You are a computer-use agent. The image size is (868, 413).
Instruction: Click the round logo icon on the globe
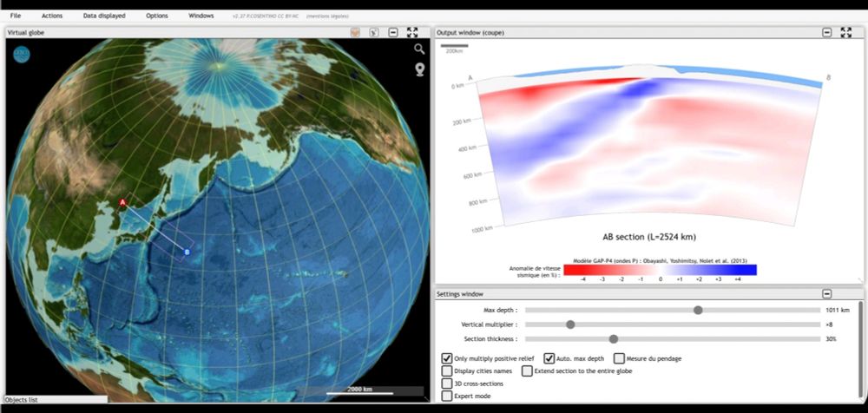point(22,55)
